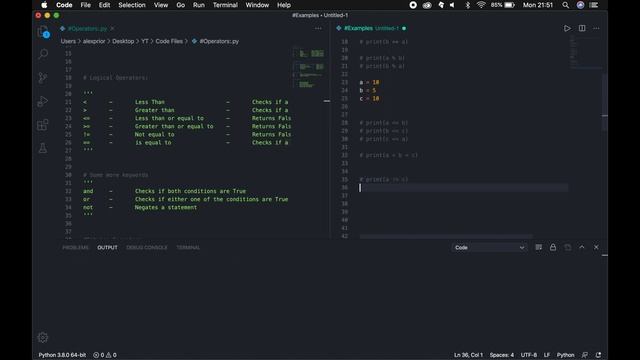Open Wi-Fi status in menu bar
Image resolution: width=640 pixels, height=360 pixels.
click(481, 5)
